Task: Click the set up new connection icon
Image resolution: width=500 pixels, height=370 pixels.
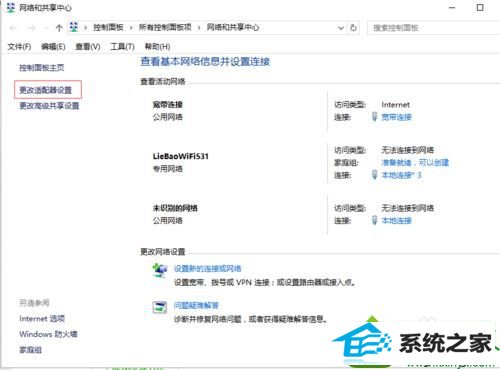Action: [159, 270]
